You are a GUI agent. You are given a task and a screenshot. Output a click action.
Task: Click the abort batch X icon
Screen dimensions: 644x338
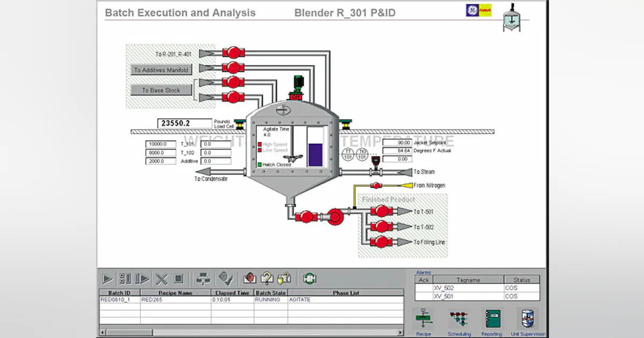tap(161, 278)
